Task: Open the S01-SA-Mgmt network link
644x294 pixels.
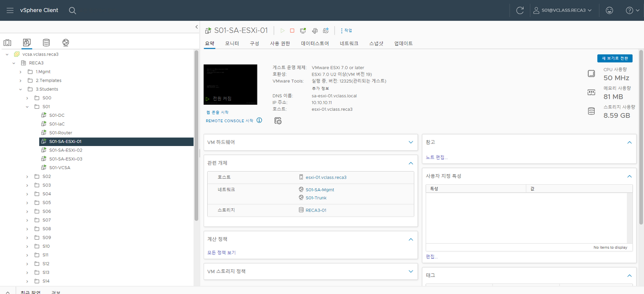Action: [x=320, y=190]
